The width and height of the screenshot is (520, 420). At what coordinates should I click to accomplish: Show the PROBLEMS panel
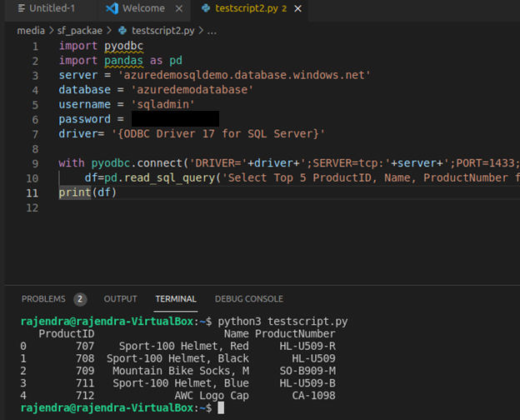[43, 299]
